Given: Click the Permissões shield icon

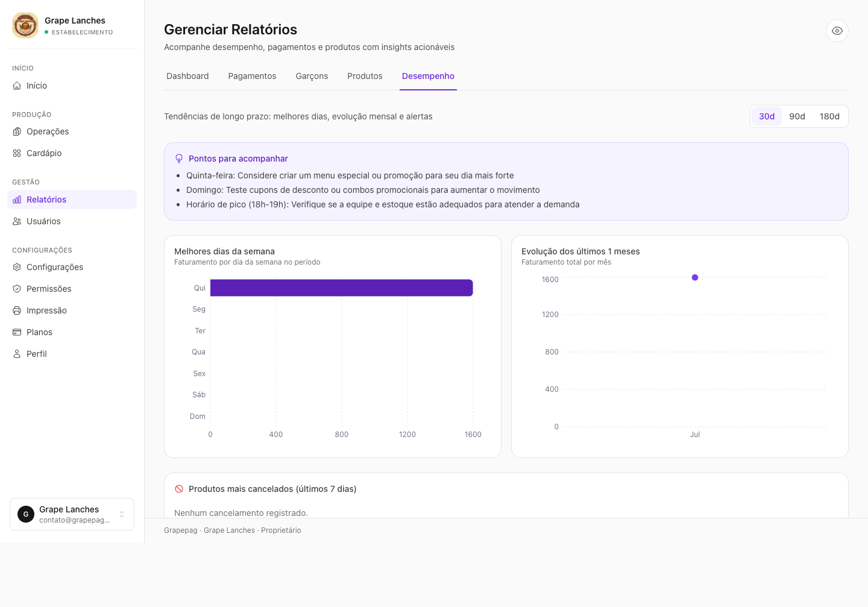Looking at the screenshot, I should [17, 289].
